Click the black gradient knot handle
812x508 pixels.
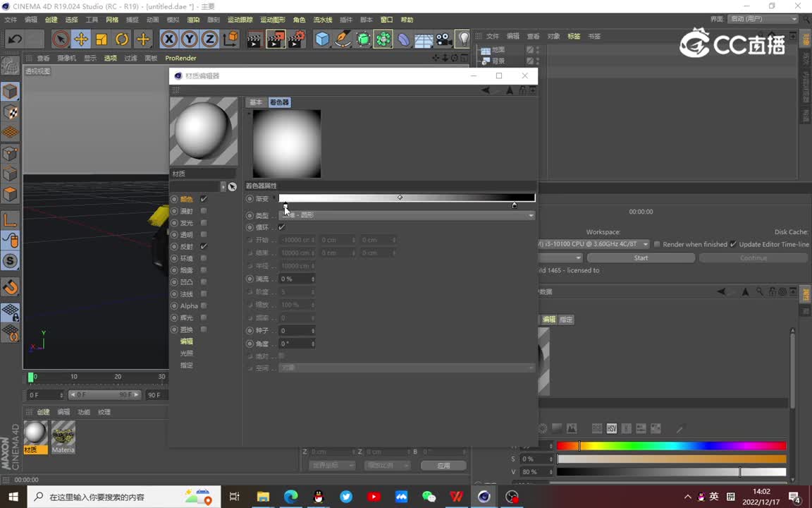tap(515, 206)
